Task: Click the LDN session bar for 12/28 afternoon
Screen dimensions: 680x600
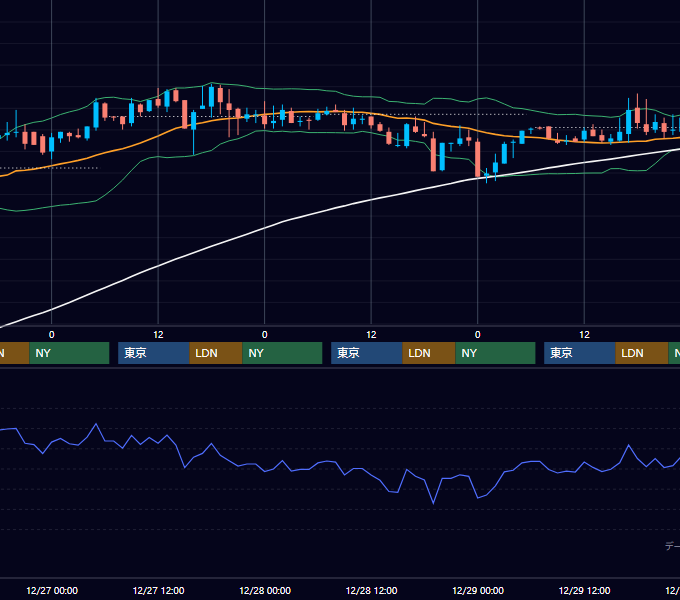Action: (429, 353)
